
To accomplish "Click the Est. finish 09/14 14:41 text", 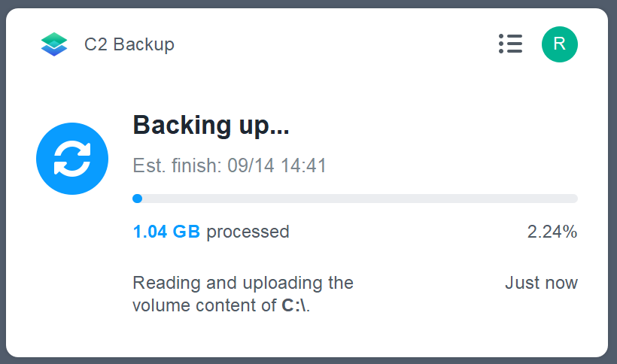I will (x=229, y=165).
